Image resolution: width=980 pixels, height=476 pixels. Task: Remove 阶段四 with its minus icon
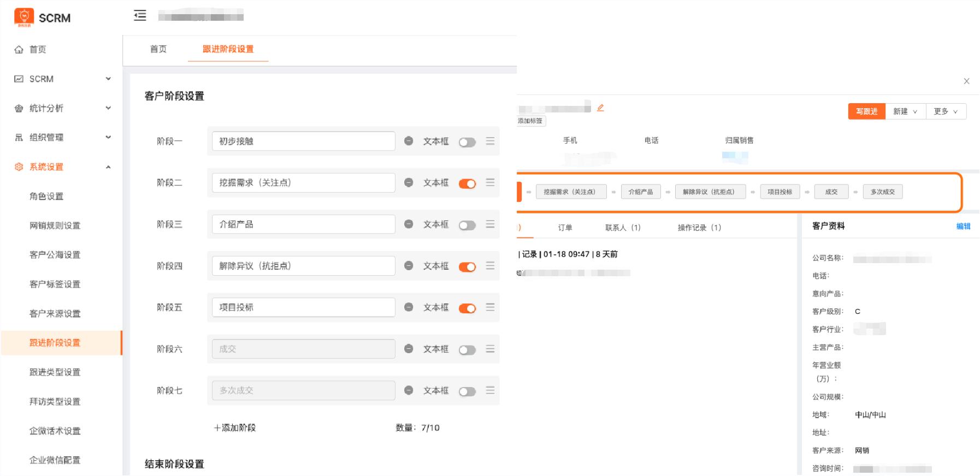pyautogui.click(x=409, y=265)
